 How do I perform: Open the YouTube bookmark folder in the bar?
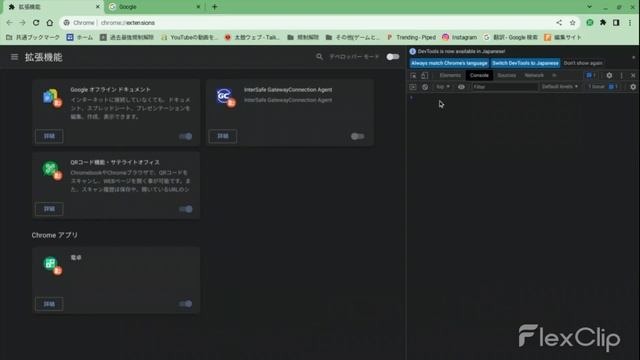(x=189, y=37)
